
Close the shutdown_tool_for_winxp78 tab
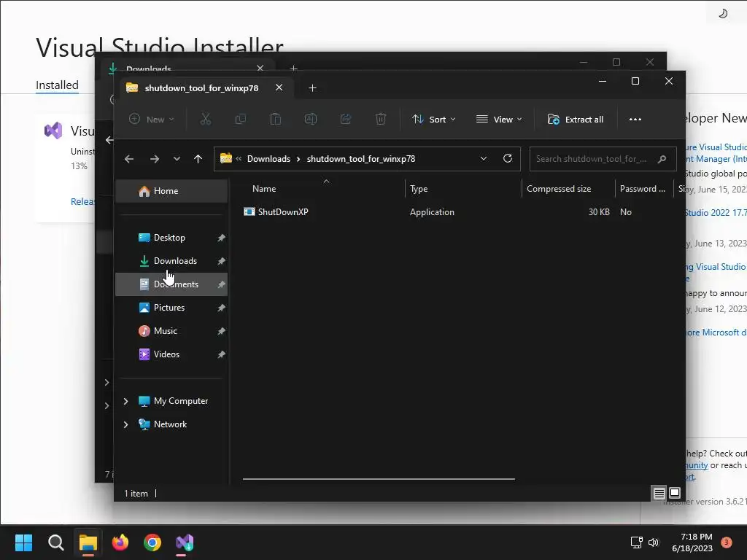(279, 87)
